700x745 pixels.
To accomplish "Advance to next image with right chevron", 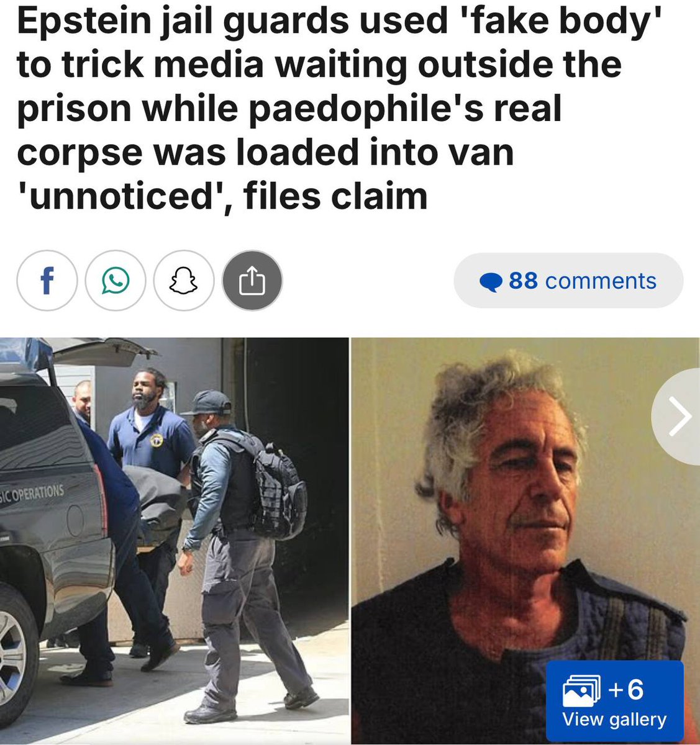I will 678,418.
